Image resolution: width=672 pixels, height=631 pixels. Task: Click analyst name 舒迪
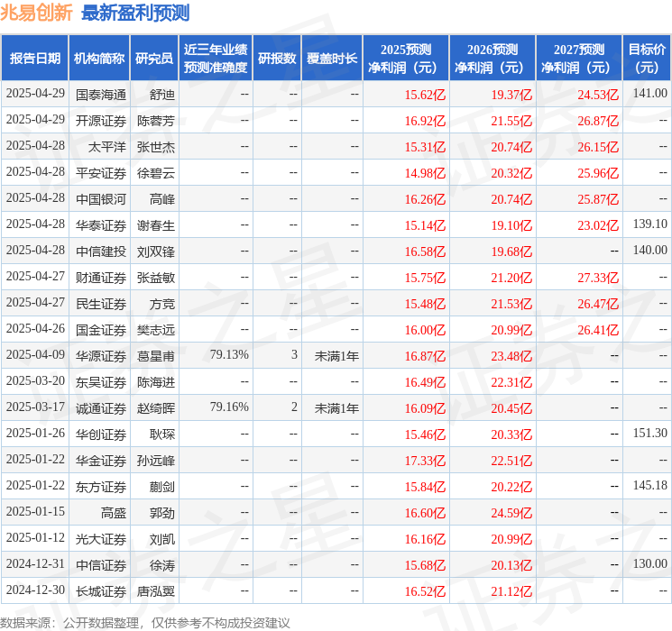[x=162, y=95]
